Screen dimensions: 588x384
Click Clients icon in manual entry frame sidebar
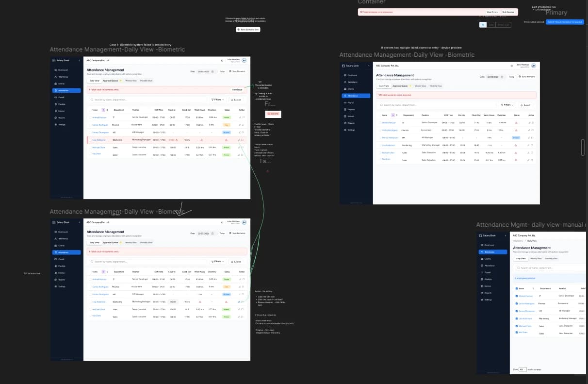(x=482, y=259)
